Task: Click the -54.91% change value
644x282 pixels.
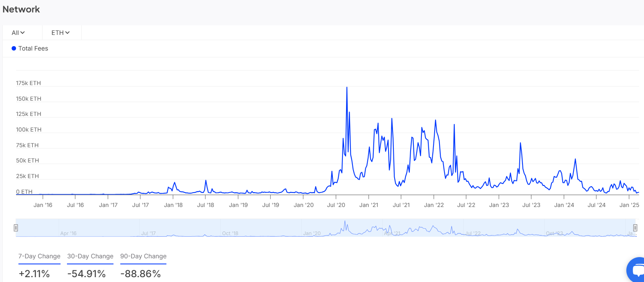Action: [87, 274]
